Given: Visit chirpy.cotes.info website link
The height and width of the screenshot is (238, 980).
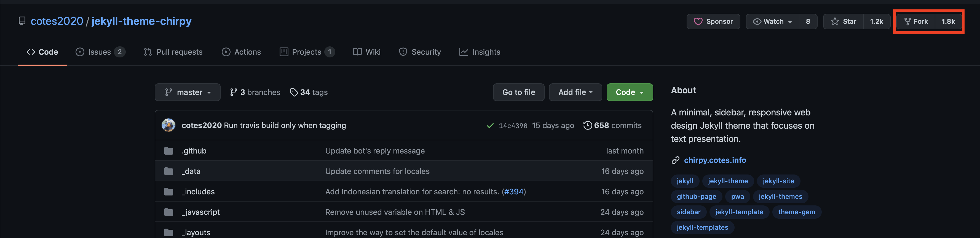Looking at the screenshot, I should click(x=715, y=160).
